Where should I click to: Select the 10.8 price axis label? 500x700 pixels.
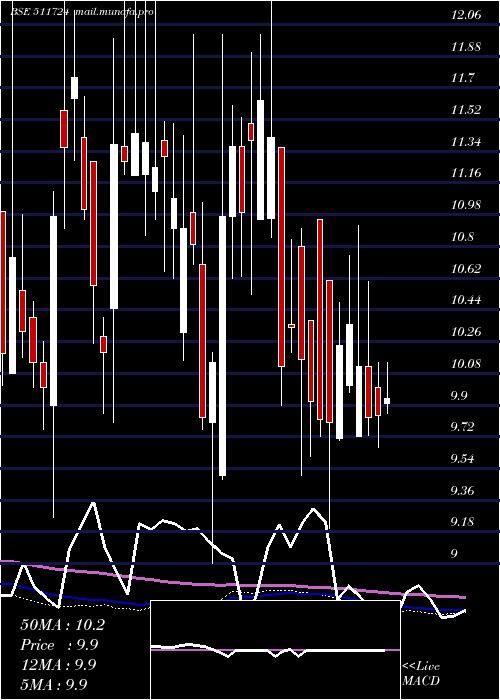coord(462,237)
